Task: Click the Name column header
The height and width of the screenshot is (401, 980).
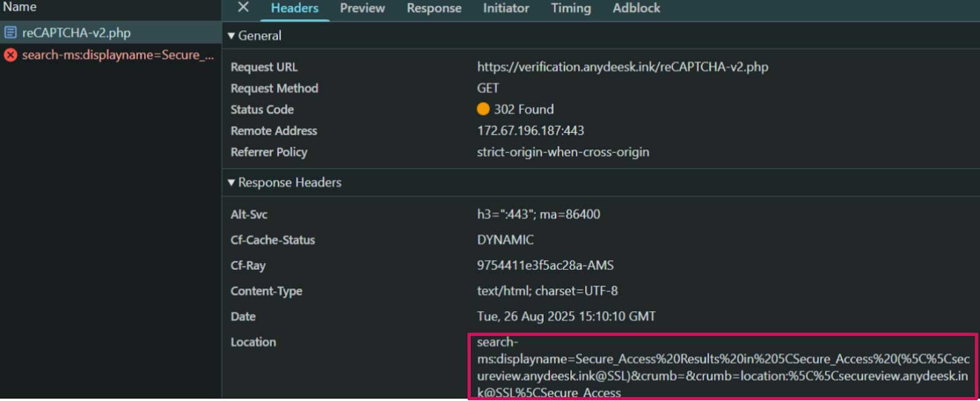Action: click(20, 7)
